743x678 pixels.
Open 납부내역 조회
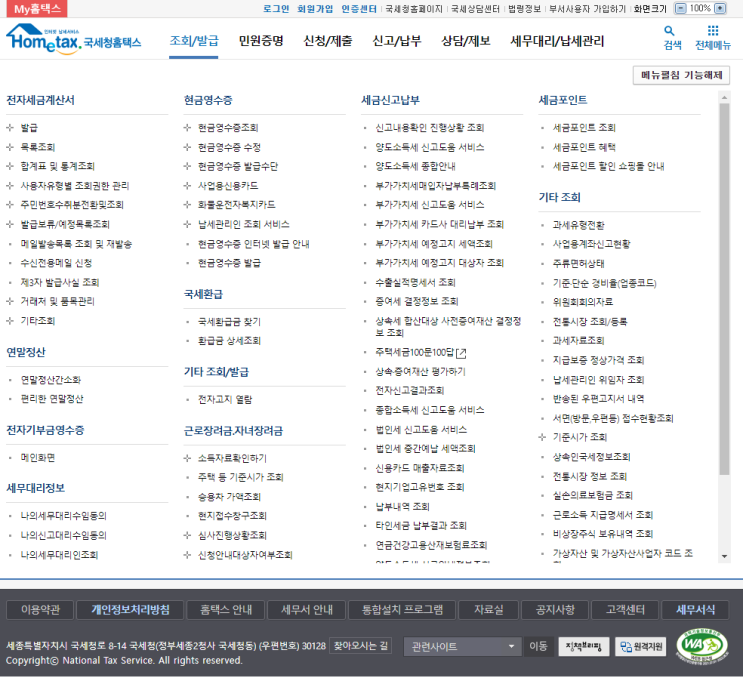tap(402, 506)
